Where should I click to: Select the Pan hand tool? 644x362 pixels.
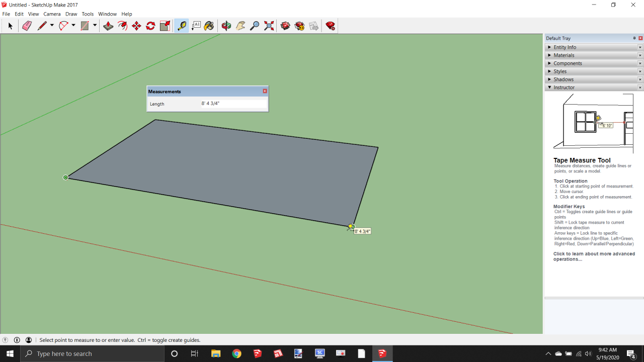(x=240, y=26)
